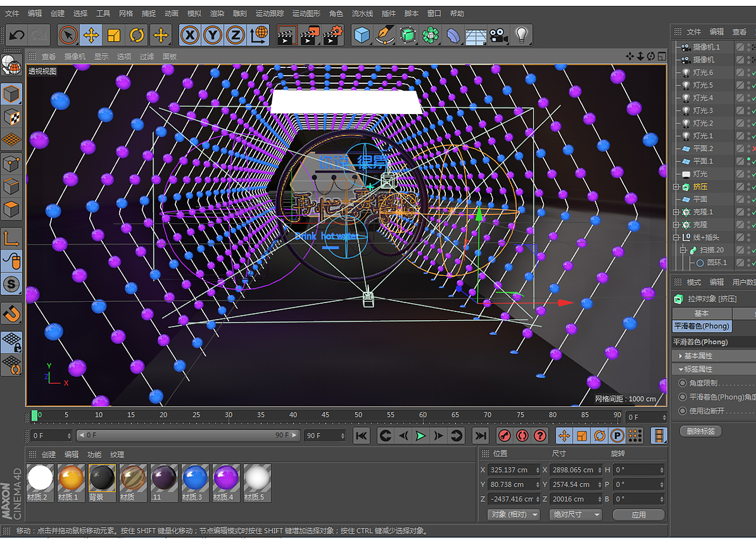Collapse the 扫描.20 sweep object
Screen dimensions: 756x547
(x=683, y=250)
